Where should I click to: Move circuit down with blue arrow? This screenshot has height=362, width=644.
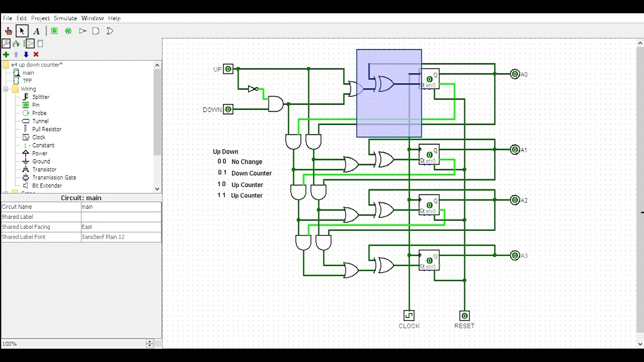pos(26,54)
